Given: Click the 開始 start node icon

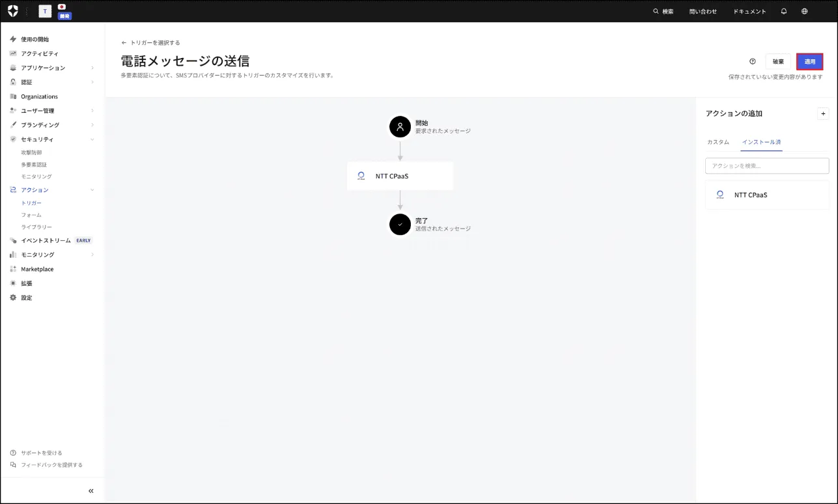Looking at the screenshot, I should (400, 127).
